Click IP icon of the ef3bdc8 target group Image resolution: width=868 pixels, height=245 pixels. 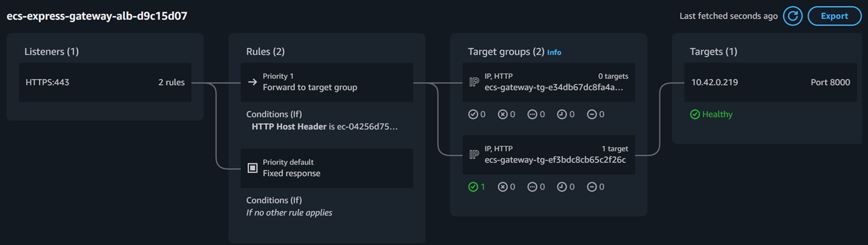pos(473,155)
